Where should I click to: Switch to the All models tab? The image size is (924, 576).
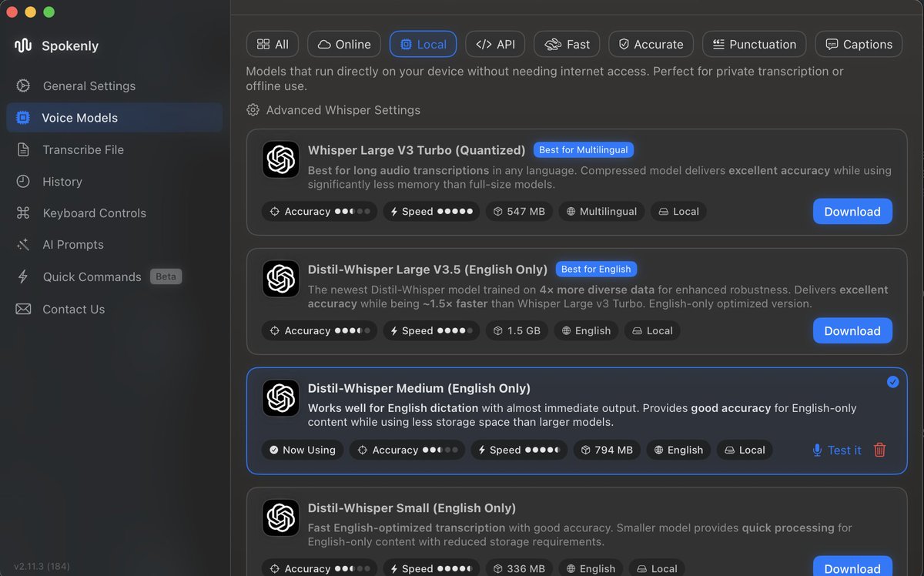(x=272, y=44)
